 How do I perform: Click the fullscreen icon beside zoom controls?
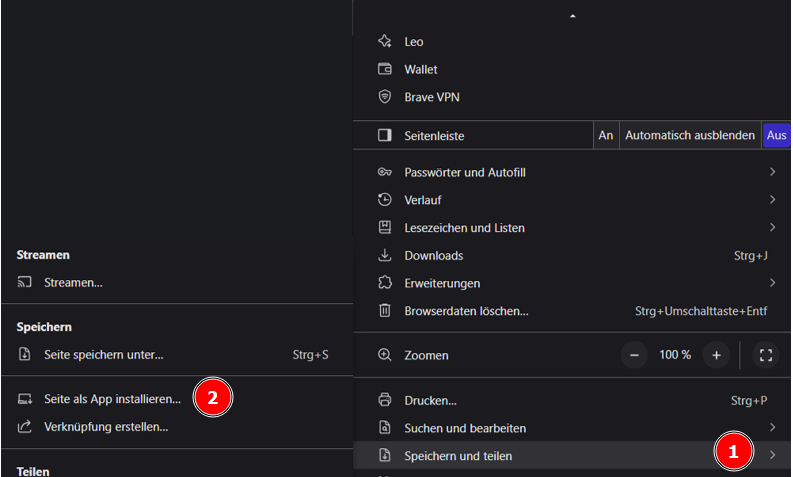point(766,355)
